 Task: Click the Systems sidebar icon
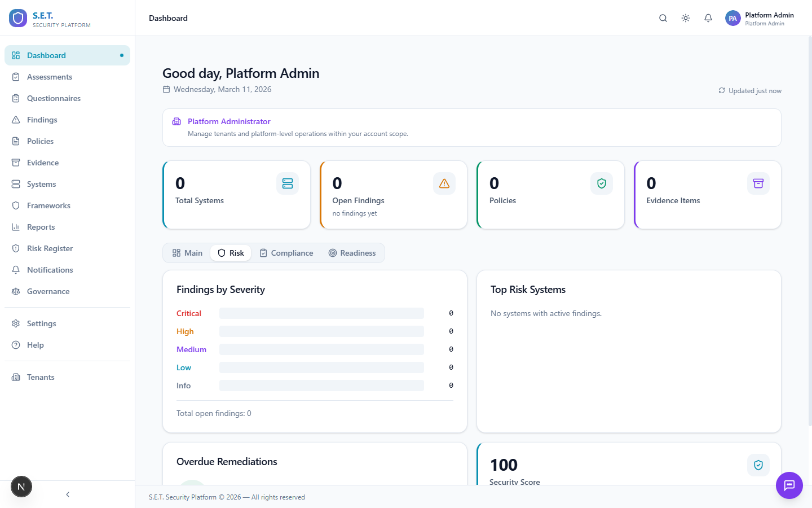[16, 184]
